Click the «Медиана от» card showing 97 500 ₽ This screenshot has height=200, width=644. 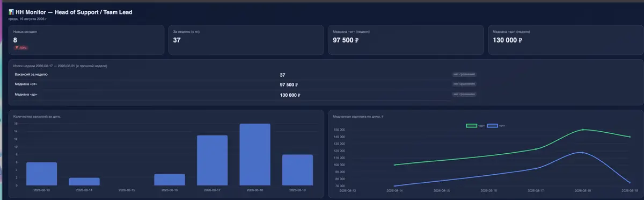pyautogui.click(x=405, y=40)
